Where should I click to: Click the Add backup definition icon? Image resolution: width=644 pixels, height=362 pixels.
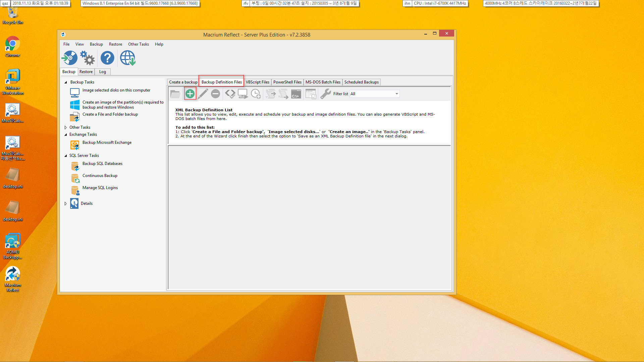click(x=190, y=93)
